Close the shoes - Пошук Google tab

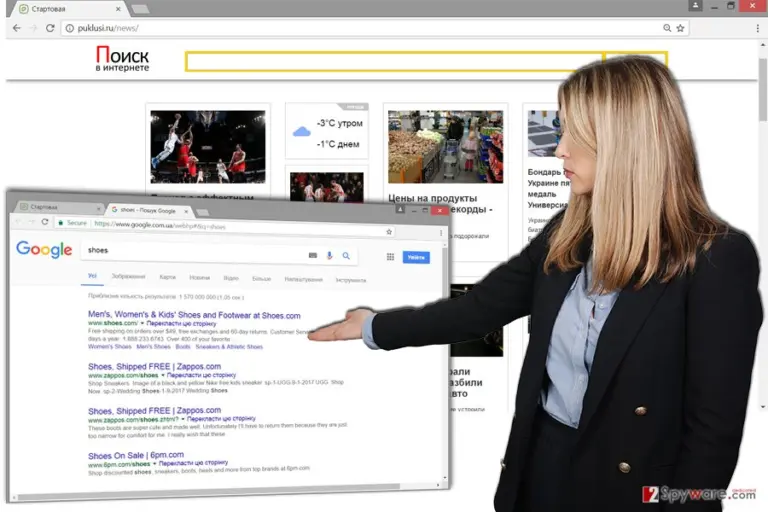pyautogui.click(x=186, y=211)
